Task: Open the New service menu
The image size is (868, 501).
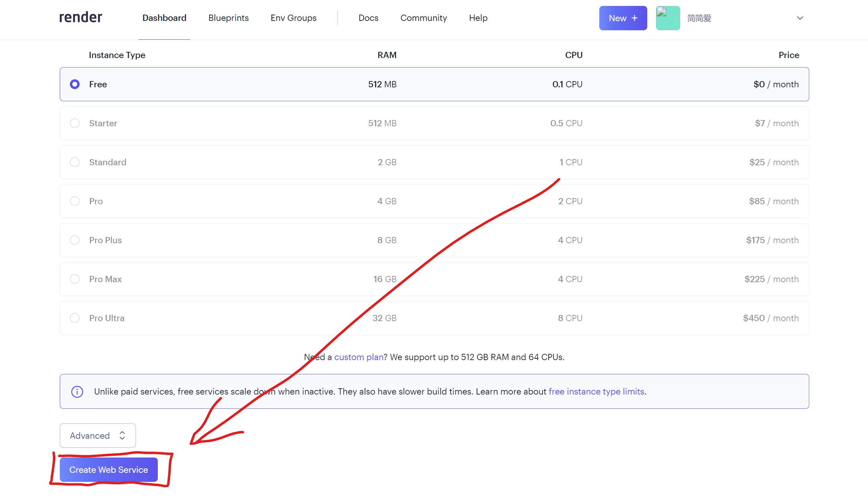Action: pos(623,18)
